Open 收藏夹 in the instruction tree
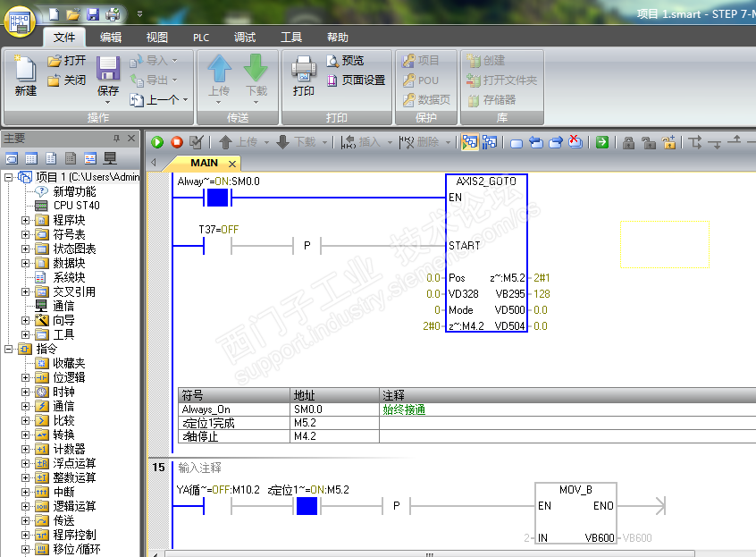Viewport: 756px width, 557px height. [69, 363]
